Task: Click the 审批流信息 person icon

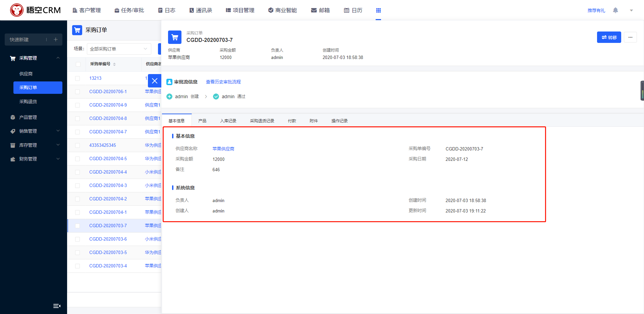Action: (169, 82)
